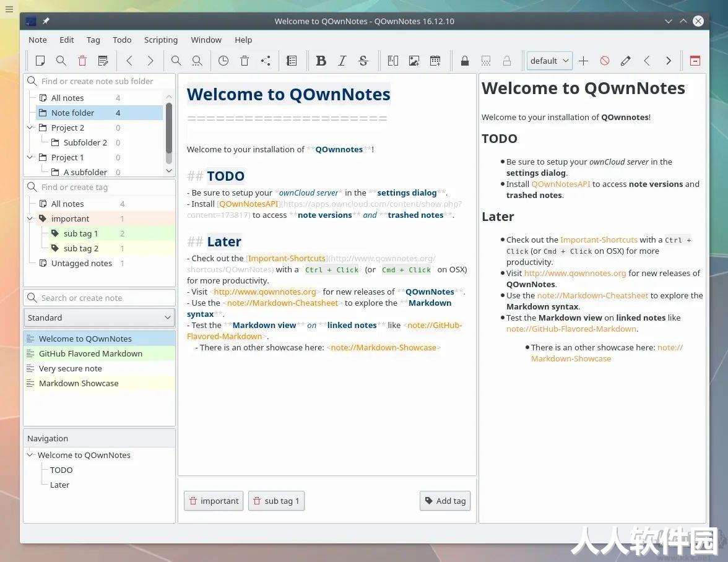The width and height of the screenshot is (728, 562).
Task: Click Search or create note field
Action: 99,298
